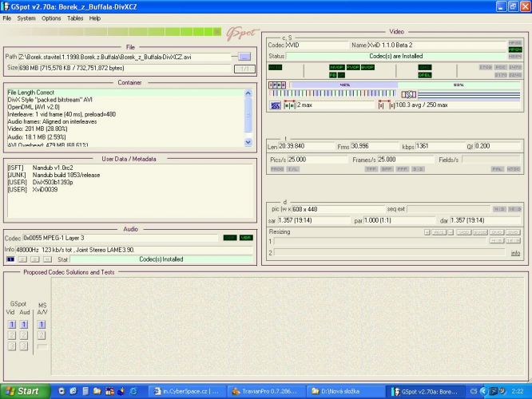Click the QPEL green indicator

click(424, 75)
